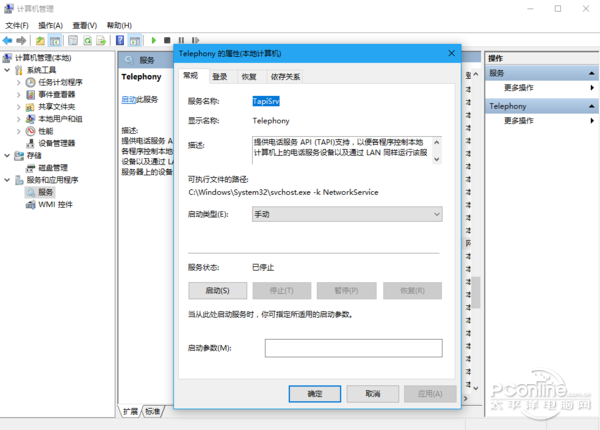600x430 pixels.
Task: Expand the 任务计划程序 node arrow
Action: 18,82
